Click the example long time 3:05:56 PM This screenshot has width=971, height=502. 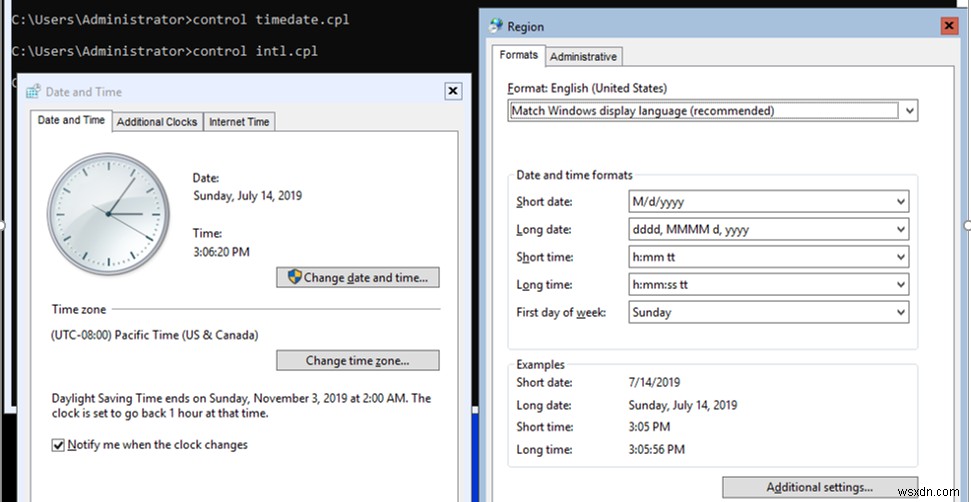656,449
